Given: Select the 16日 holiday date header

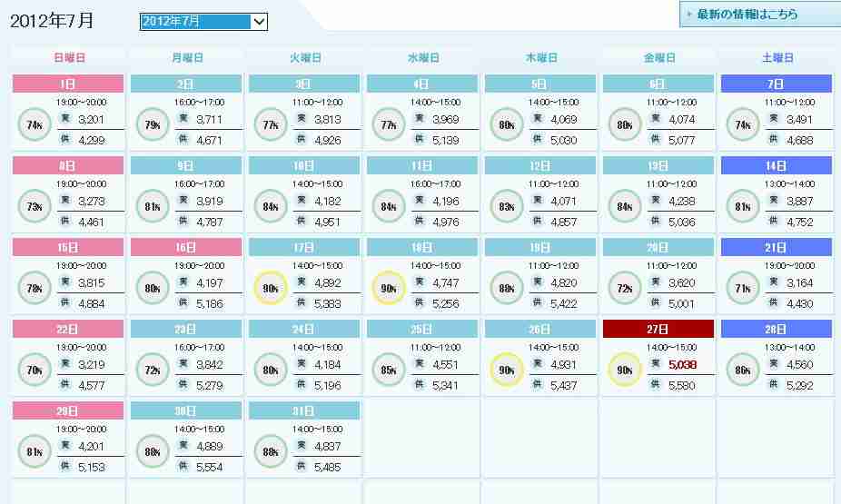Looking at the screenshot, I should tap(186, 247).
